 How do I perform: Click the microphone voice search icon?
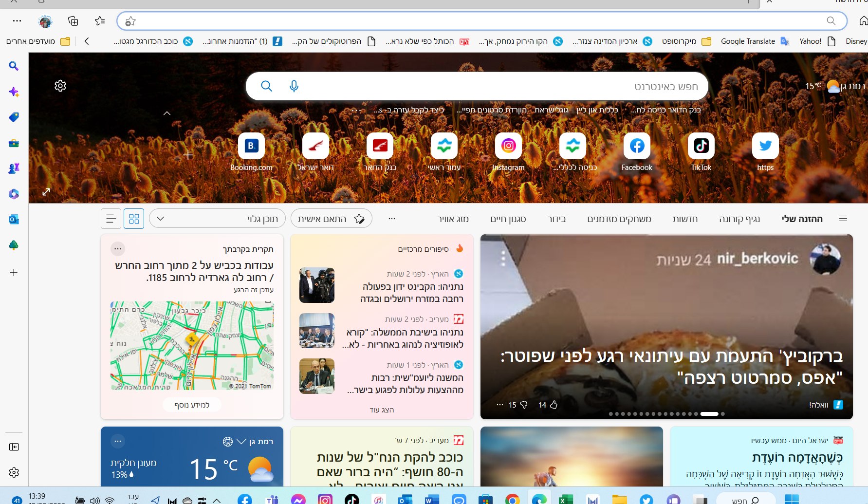(294, 86)
